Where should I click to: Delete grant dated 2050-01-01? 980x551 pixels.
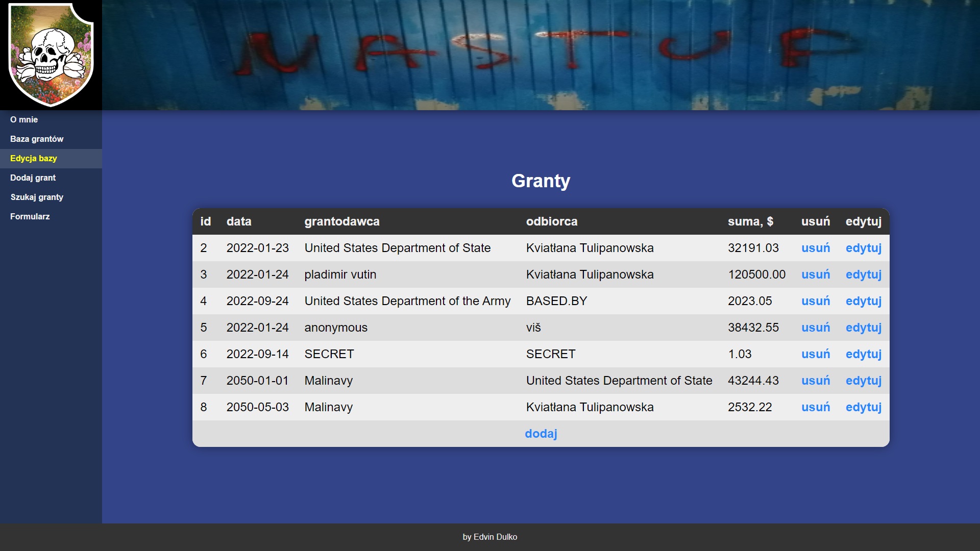click(x=816, y=381)
